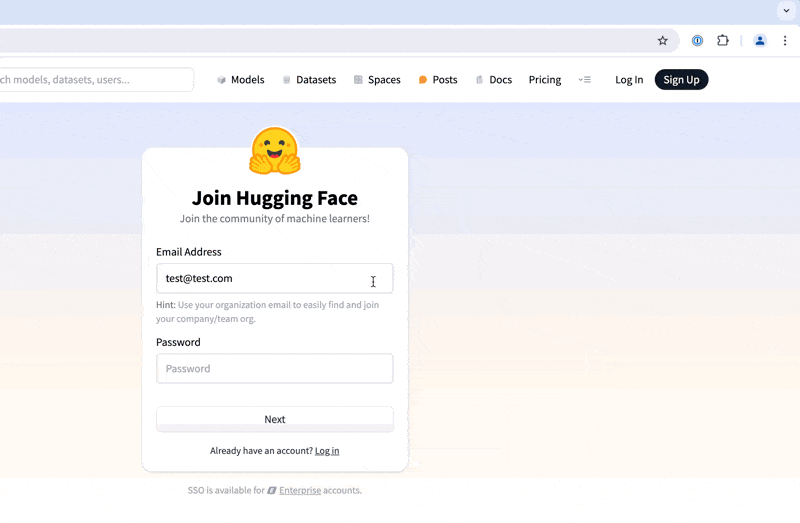
Task: View the Pricing page
Action: (545, 80)
